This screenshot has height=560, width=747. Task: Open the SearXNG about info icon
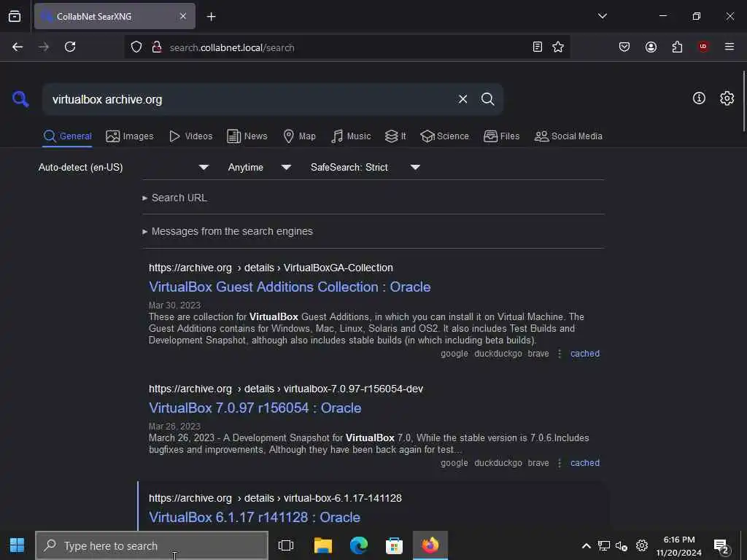pos(699,98)
